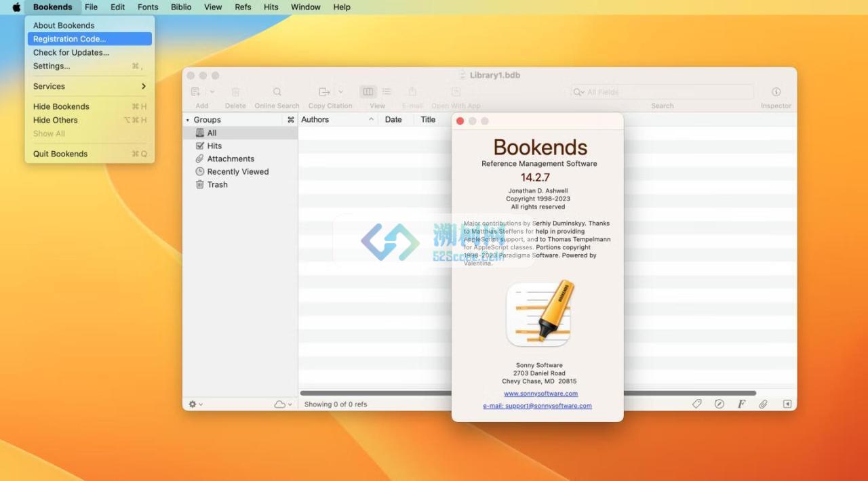The image size is (868, 481).
Task: Choose Registration Code… menu item
Action: tap(90, 39)
